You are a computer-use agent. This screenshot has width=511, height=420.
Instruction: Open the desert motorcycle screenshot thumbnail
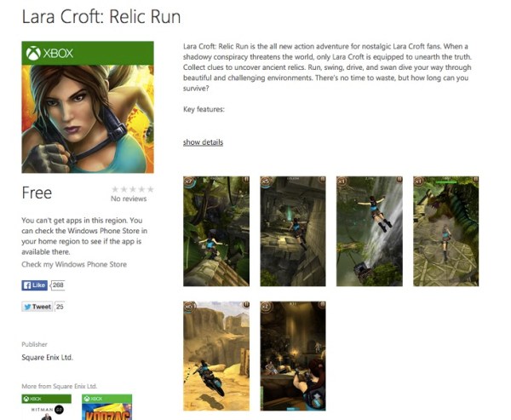[x=216, y=356]
